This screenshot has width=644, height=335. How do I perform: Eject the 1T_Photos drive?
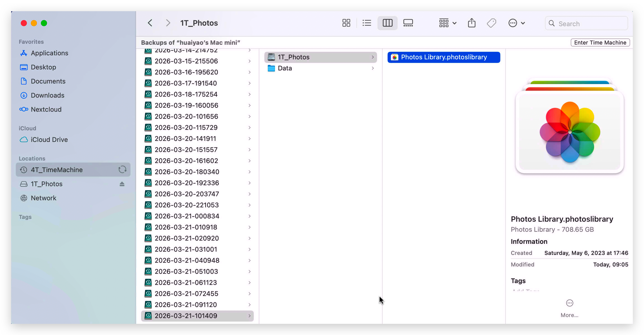(x=122, y=184)
